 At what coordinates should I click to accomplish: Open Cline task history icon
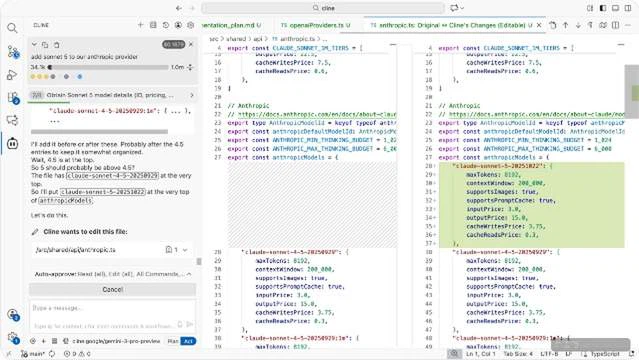[x=165, y=25]
